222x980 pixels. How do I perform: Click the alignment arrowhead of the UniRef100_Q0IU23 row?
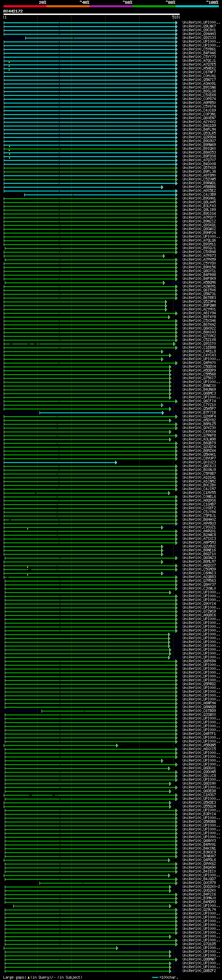coord(116,463)
